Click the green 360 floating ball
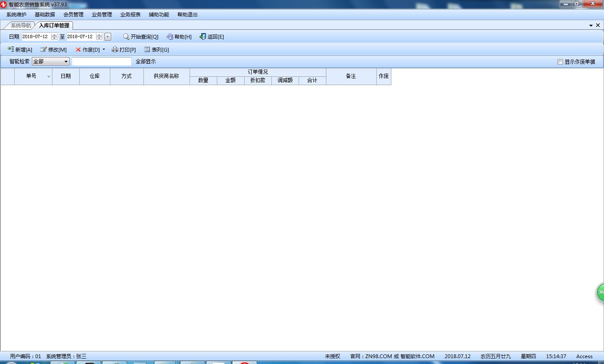This screenshot has width=604, height=364. tap(600, 292)
